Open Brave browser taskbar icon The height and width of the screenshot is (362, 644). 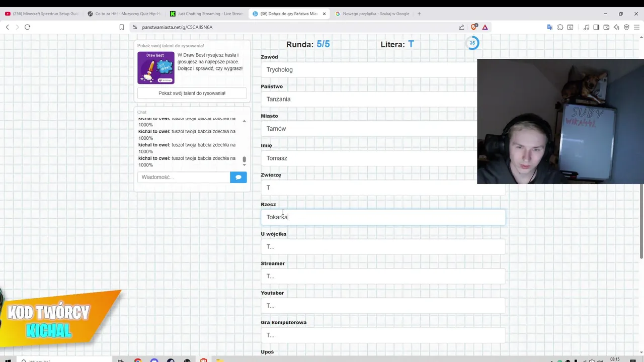203,360
